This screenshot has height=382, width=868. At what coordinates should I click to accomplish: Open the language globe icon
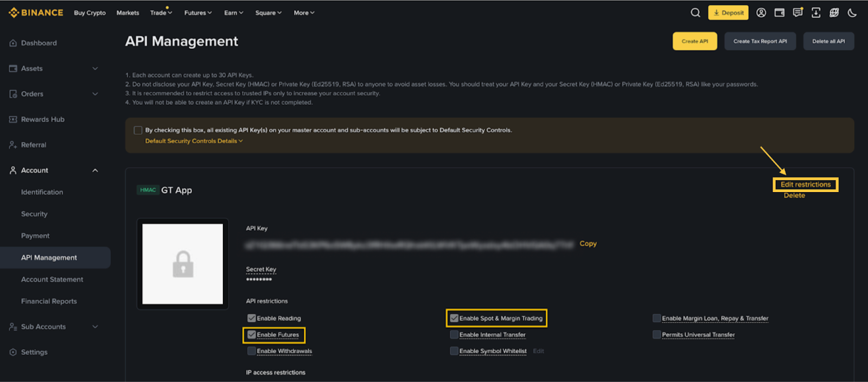coord(834,12)
